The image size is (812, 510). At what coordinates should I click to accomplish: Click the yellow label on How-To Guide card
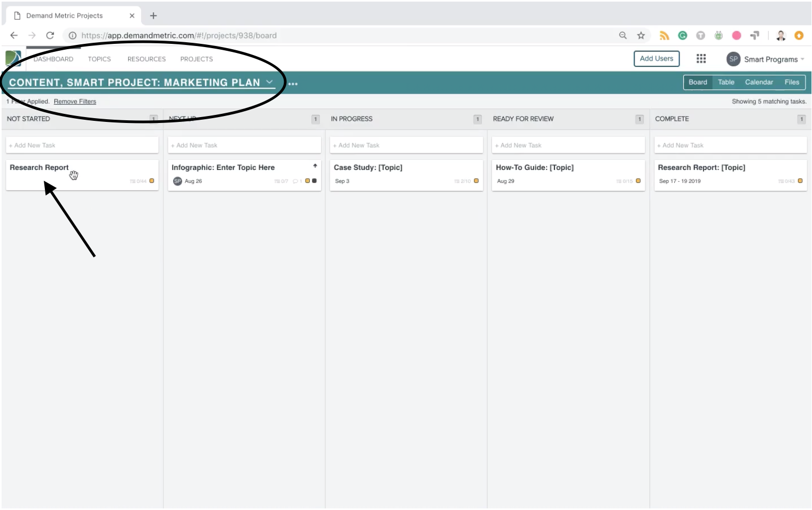click(x=638, y=181)
